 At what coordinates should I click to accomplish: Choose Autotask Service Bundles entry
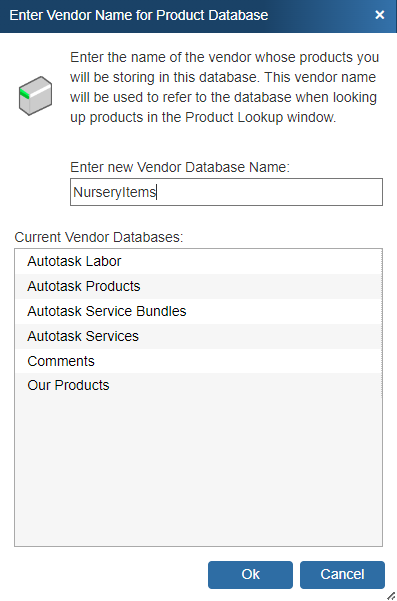(x=198, y=311)
